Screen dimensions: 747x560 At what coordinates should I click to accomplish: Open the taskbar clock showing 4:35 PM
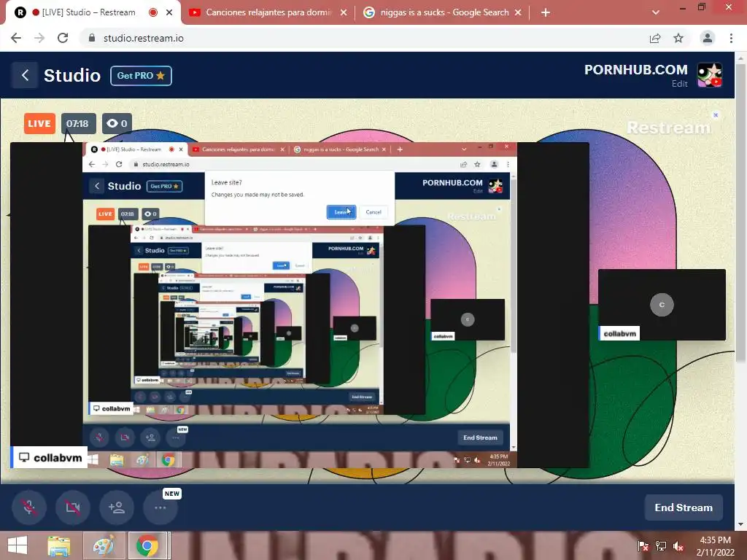[715, 546]
